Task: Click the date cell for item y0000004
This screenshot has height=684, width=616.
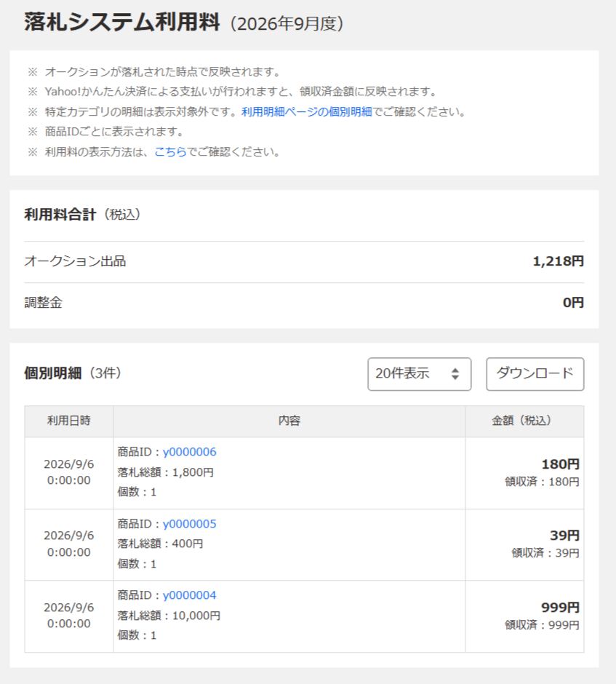Action: (x=69, y=616)
